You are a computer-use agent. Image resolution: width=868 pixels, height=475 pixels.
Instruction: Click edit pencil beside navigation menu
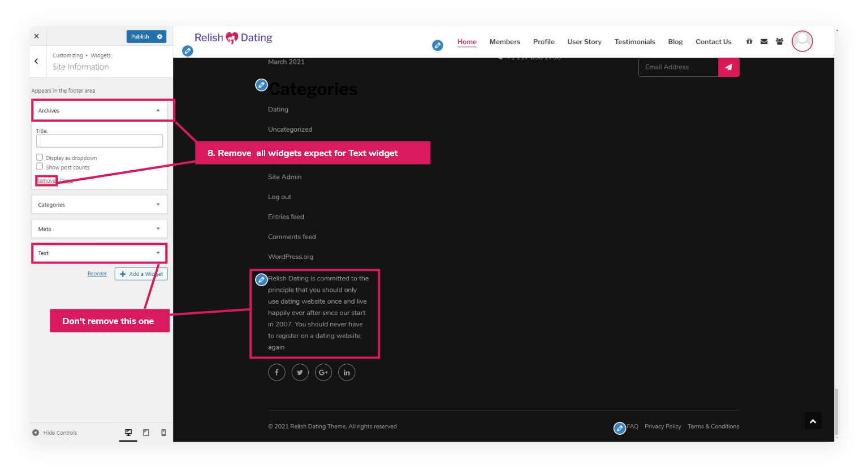click(x=438, y=45)
